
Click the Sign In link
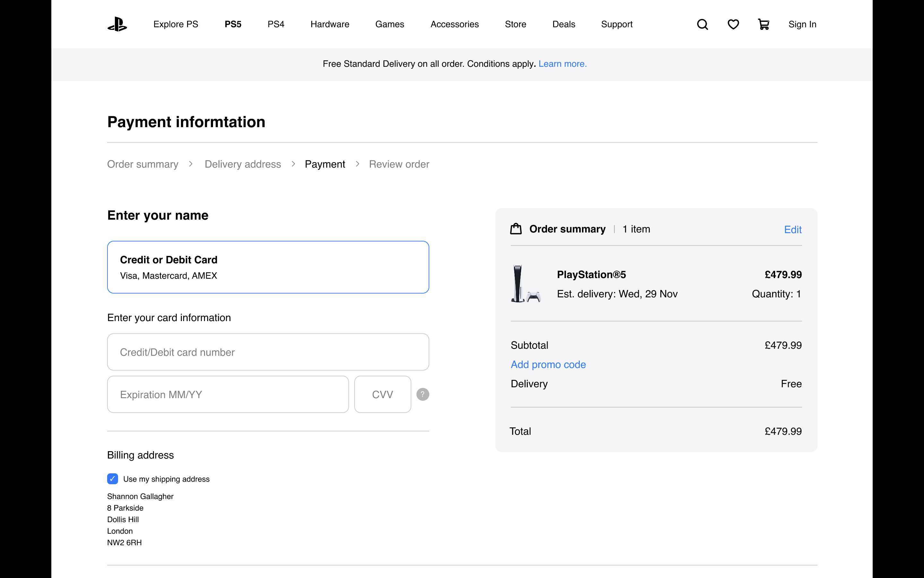(x=802, y=24)
